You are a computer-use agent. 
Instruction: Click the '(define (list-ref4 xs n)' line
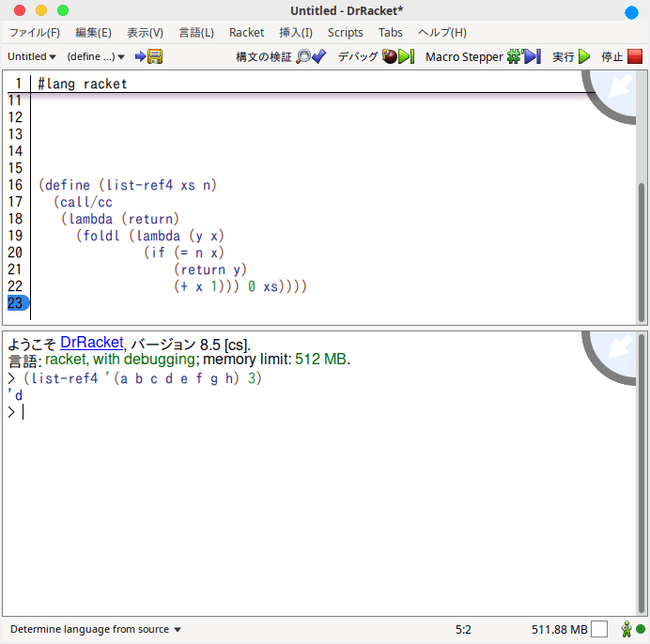[x=127, y=185]
